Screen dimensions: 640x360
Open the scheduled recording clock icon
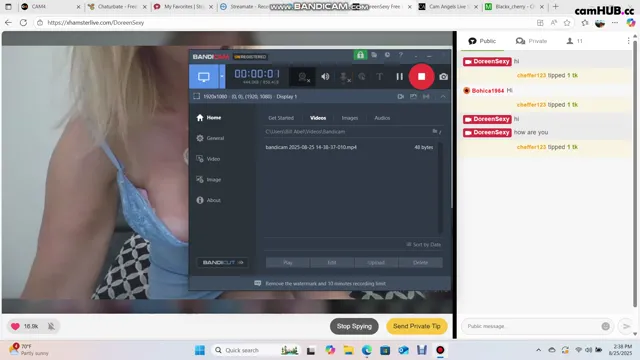click(x=387, y=55)
